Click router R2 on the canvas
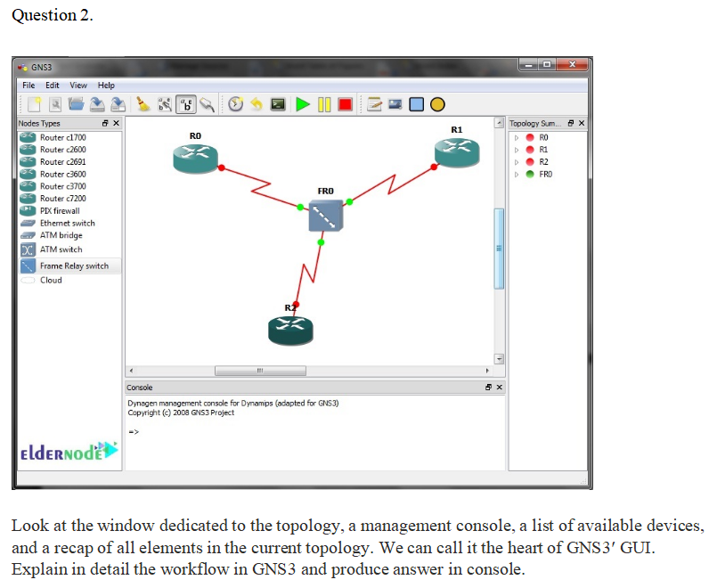This screenshot has width=717, height=588. pyautogui.click(x=291, y=331)
